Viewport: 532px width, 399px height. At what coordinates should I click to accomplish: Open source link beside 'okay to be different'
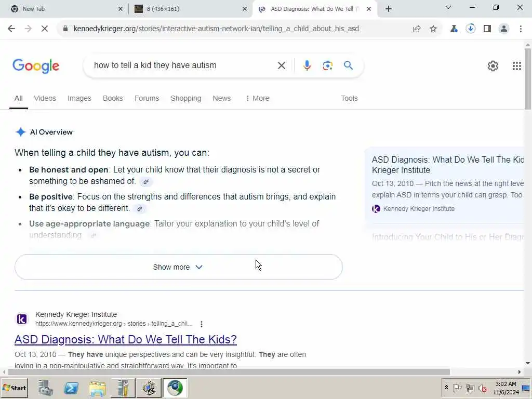coord(139,209)
